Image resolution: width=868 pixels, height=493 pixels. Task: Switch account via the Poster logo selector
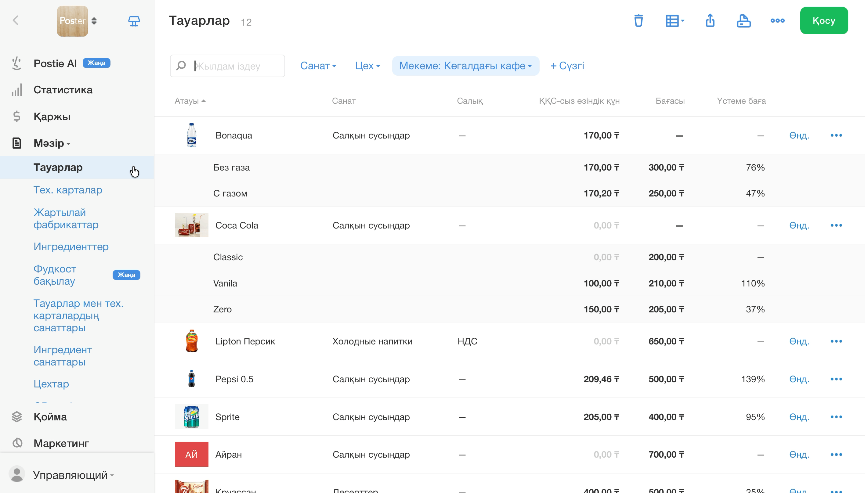(77, 21)
